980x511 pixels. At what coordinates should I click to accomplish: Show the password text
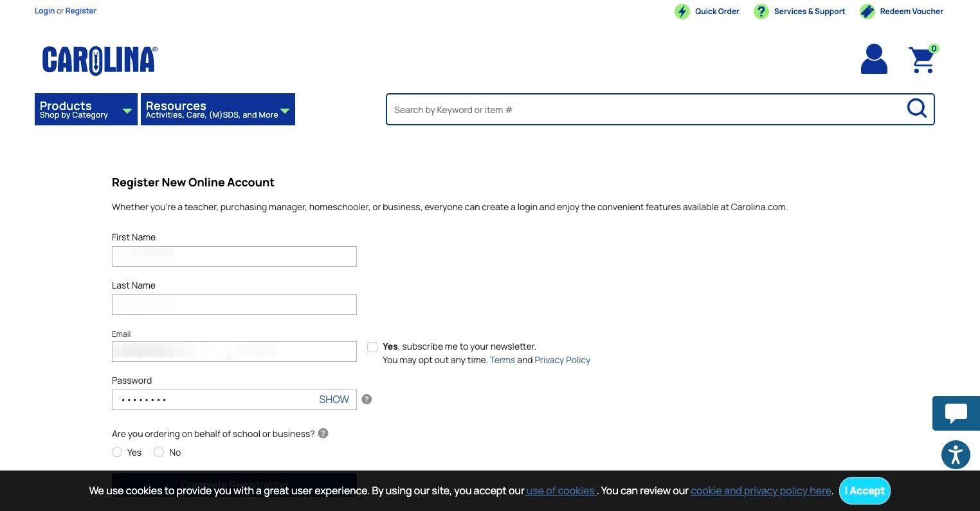334,399
